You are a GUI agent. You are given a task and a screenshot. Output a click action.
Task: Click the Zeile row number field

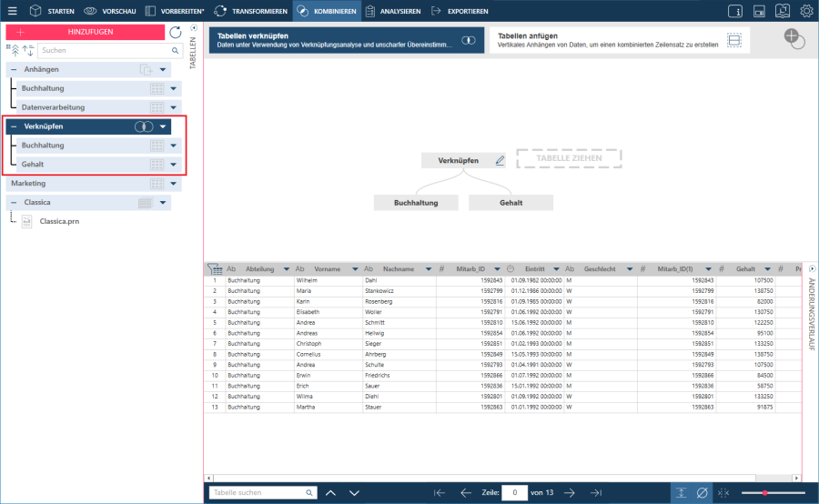tap(514, 492)
